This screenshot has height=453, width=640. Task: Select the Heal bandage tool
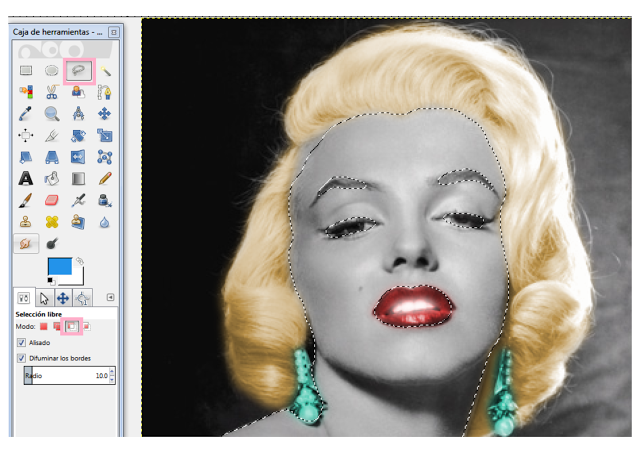coord(52,222)
